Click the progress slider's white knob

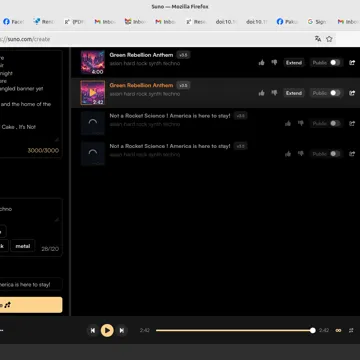[313, 330]
